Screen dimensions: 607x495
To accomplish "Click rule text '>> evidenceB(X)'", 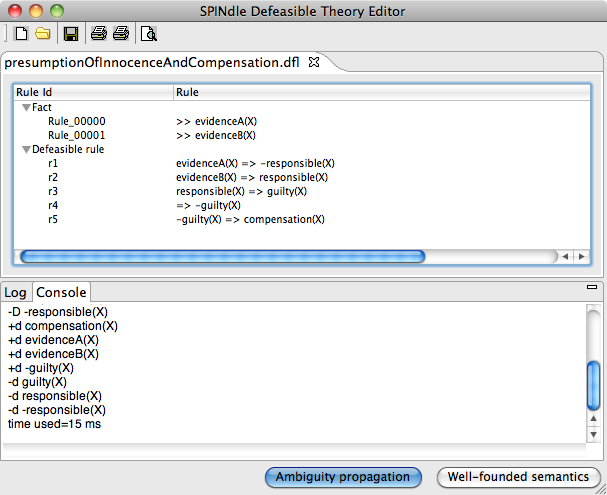I will [x=216, y=135].
